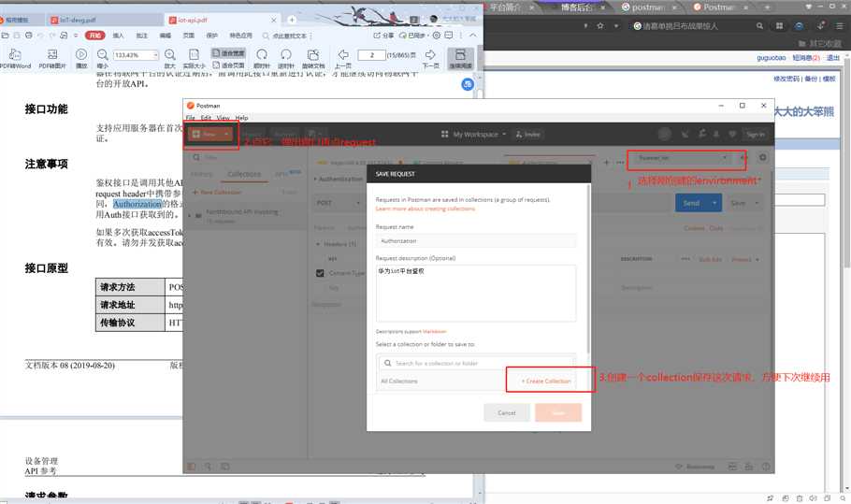Select fit page option in PDF toolbar
Screen dimensions: 851x504
(x=228, y=65)
